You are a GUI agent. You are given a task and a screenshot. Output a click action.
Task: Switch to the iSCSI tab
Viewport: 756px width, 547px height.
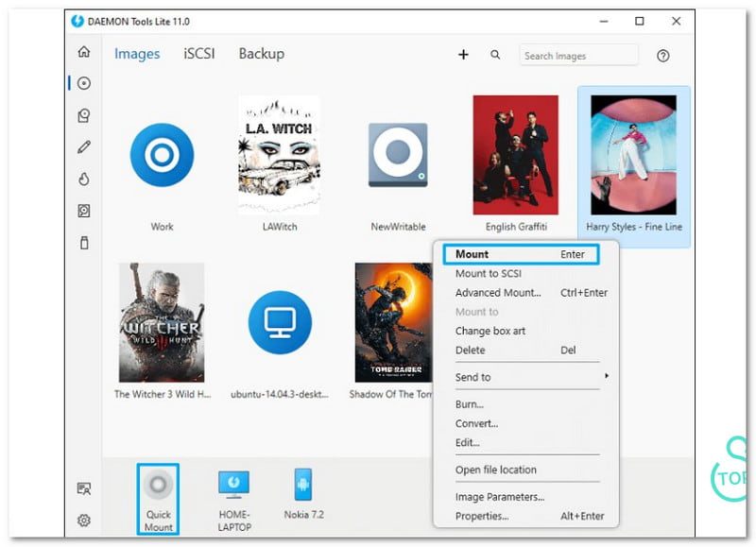[x=198, y=54]
